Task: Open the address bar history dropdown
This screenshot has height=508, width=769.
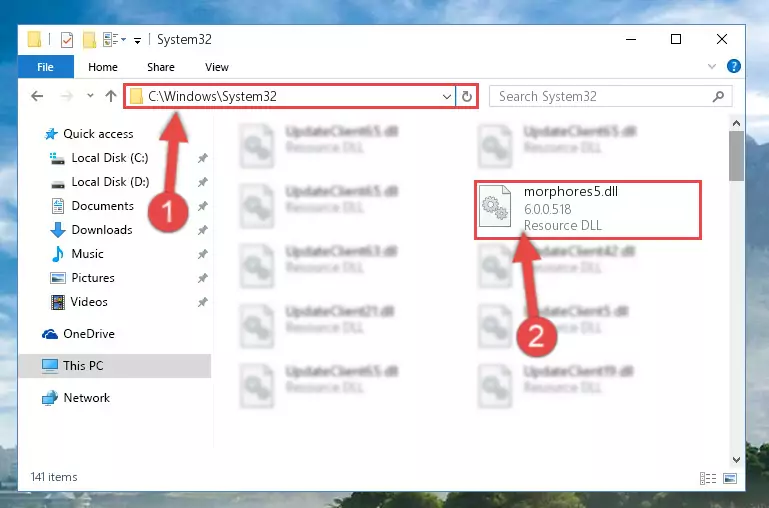Action: coord(447,97)
